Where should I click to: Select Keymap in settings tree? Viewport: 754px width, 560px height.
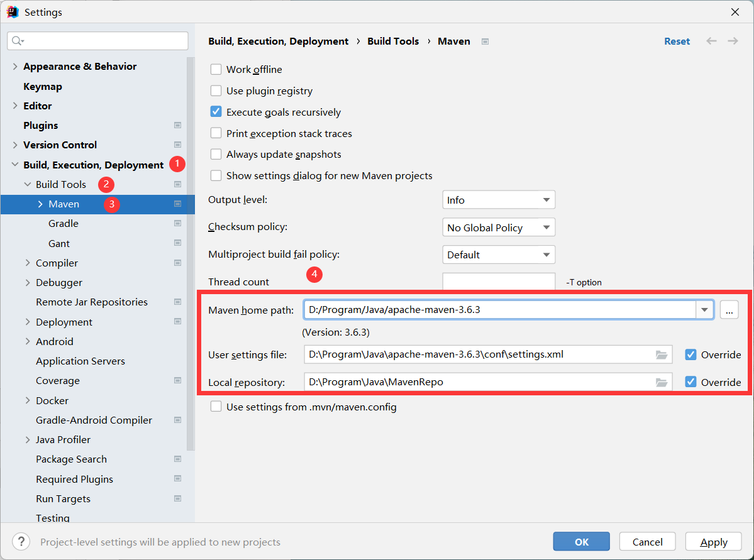(x=43, y=87)
